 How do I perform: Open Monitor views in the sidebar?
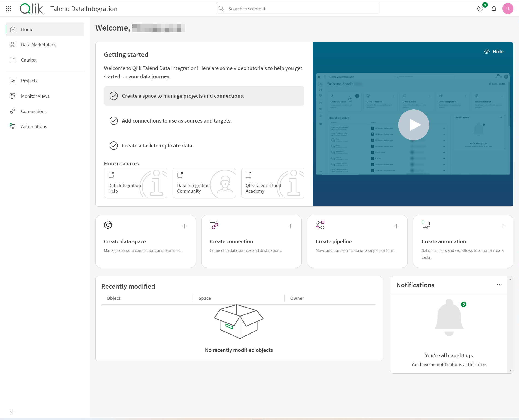35,96
